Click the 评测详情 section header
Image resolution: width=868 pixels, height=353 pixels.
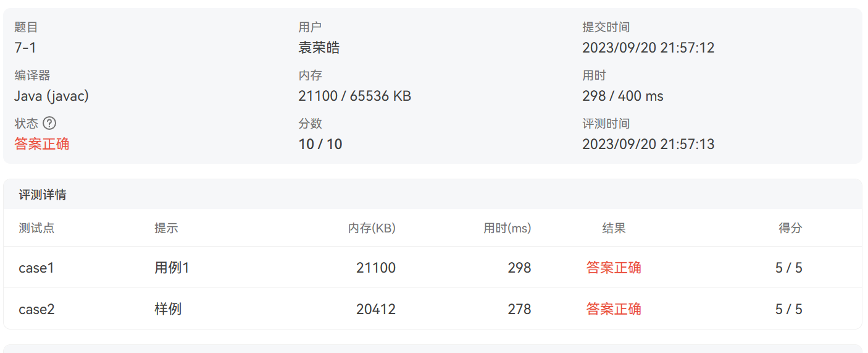point(43,195)
